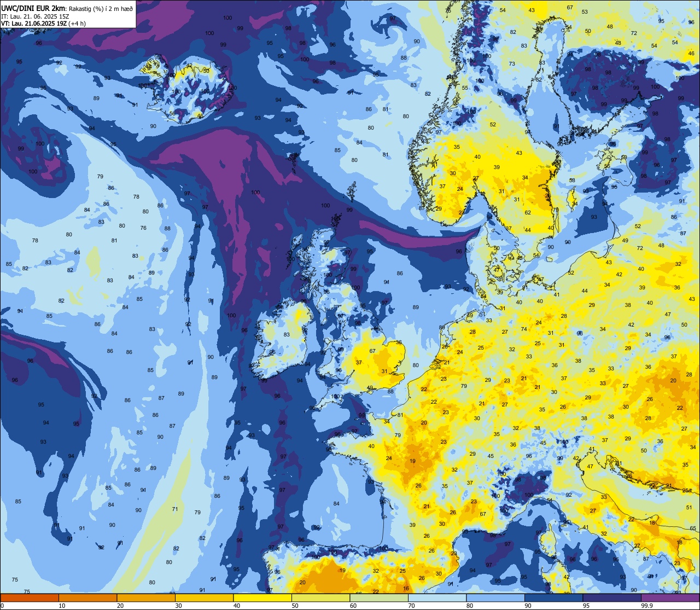Screen dimensions: 700x610
Task: Click the humidity value '74' over northern Germany
Action: coord(524,329)
